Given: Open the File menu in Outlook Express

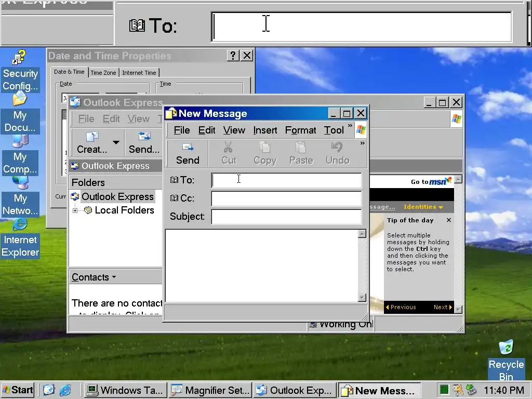Looking at the screenshot, I should pyautogui.click(x=86, y=119).
